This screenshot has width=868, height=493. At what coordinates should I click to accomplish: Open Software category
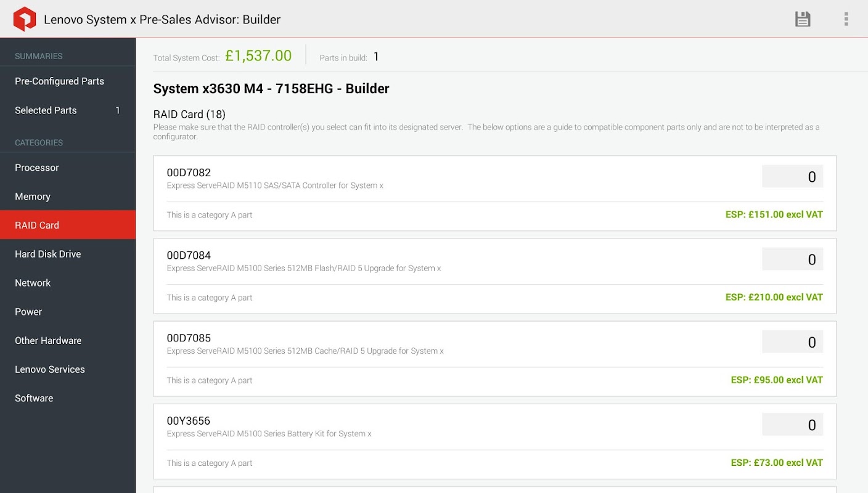68,398
